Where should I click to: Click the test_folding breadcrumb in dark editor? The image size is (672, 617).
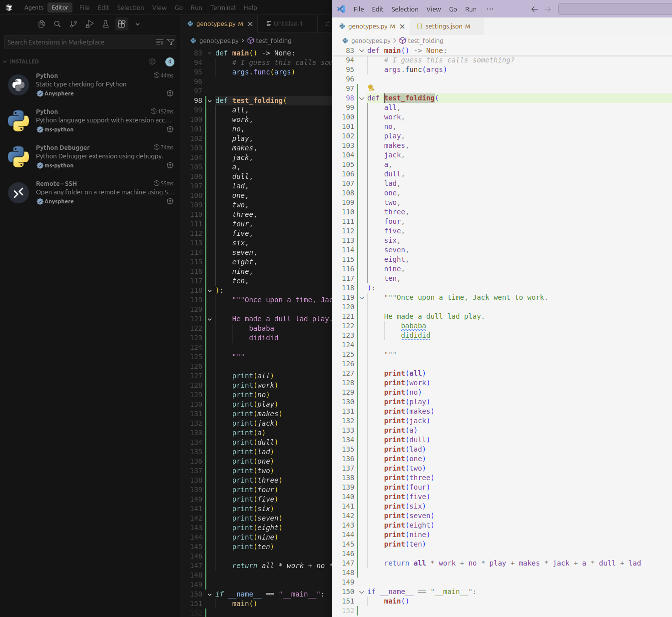pos(273,41)
